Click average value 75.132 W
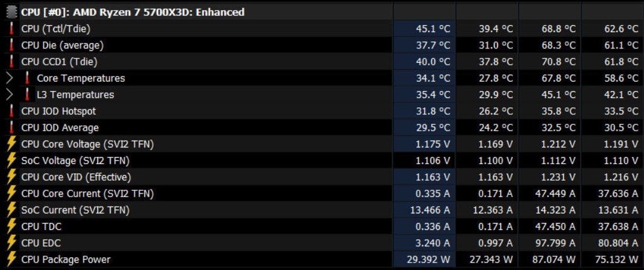644x270 pixels. [x=617, y=259]
